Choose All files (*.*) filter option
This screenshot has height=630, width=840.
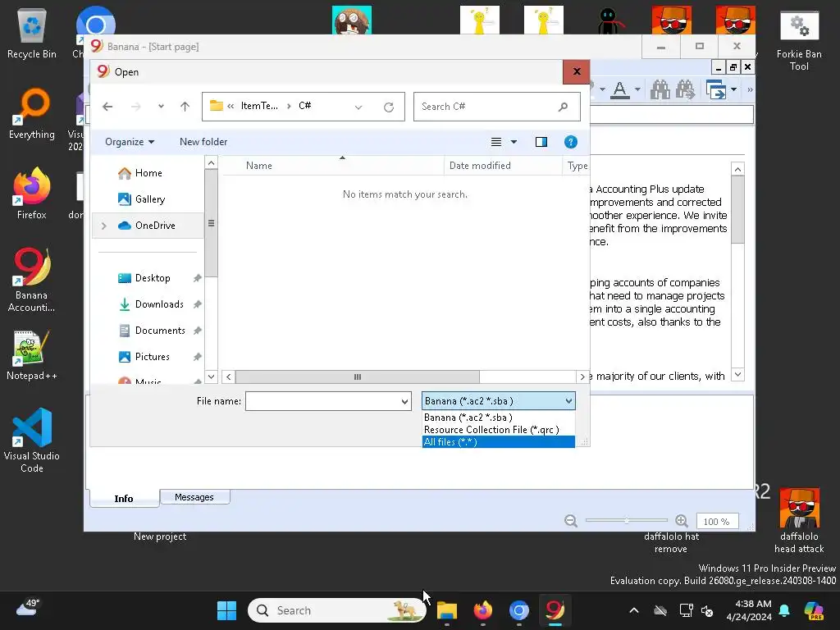click(x=498, y=442)
